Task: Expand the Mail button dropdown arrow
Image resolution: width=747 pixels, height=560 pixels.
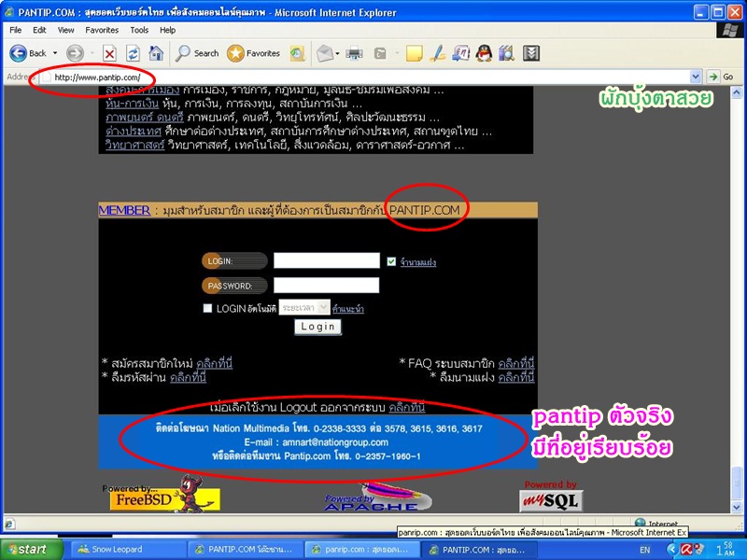Action: [x=337, y=54]
